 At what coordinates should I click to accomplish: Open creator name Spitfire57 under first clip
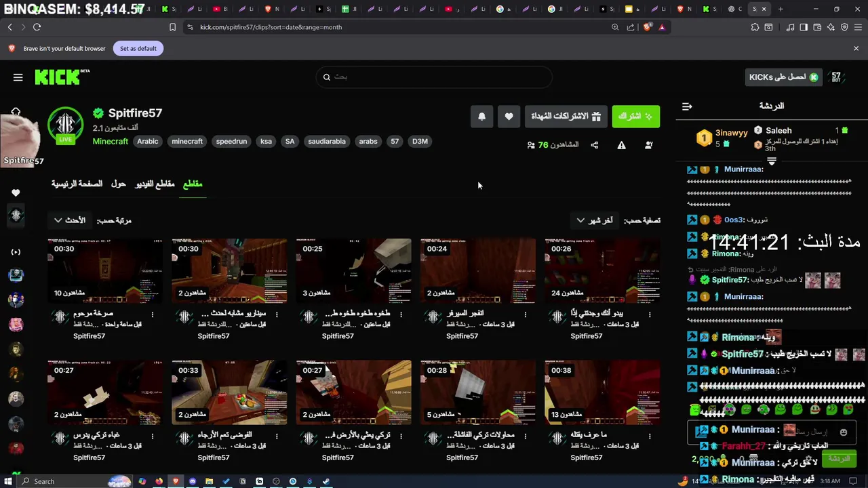(x=89, y=336)
